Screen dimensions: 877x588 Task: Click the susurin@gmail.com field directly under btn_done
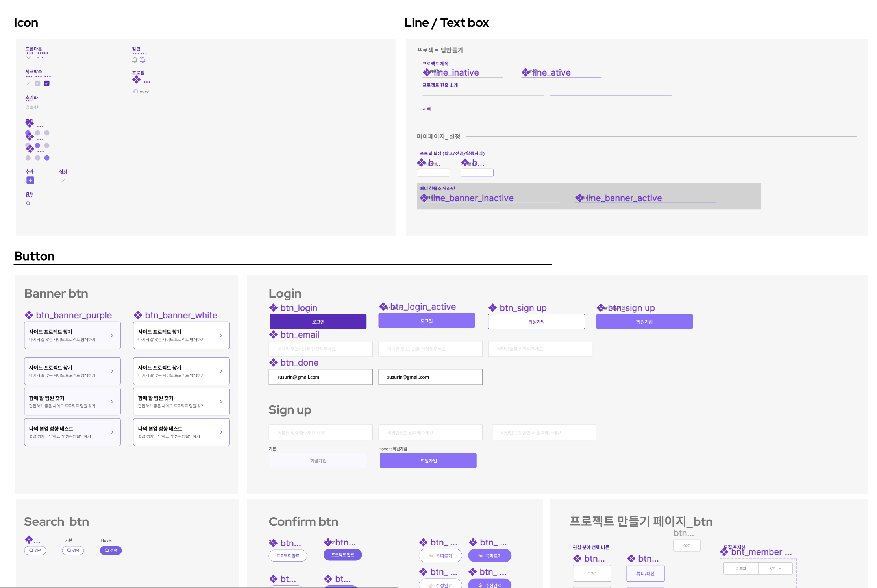tap(321, 377)
